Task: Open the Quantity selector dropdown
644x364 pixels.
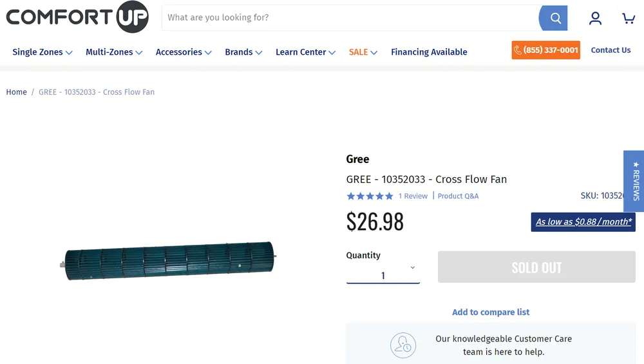Action: [x=383, y=269]
